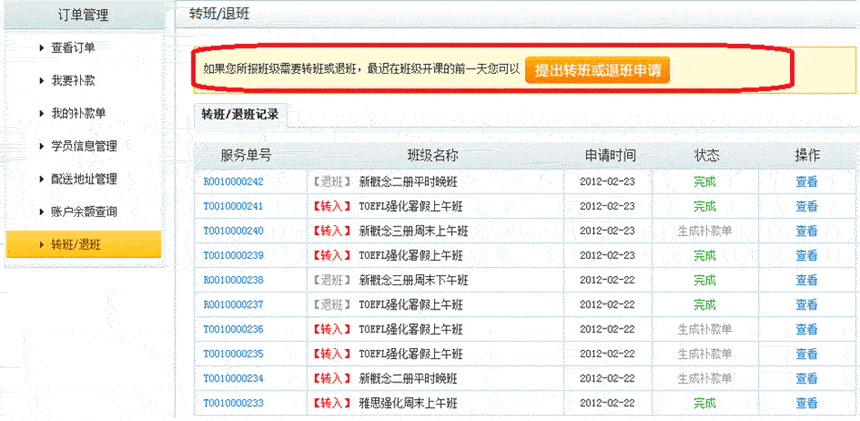Image resolution: width=860 pixels, height=421 pixels.
Task: Switch to the 转班/退班记录 tab
Action: (x=240, y=114)
